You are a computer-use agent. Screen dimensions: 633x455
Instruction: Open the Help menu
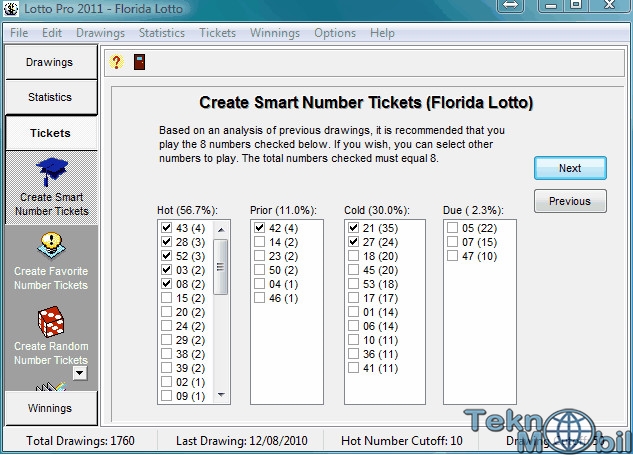pyautogui.click(x=382, y=33)
